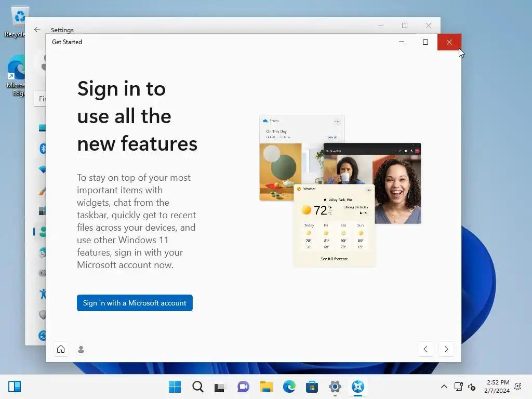Click muted volume tray icon

[x=472, y=387]
